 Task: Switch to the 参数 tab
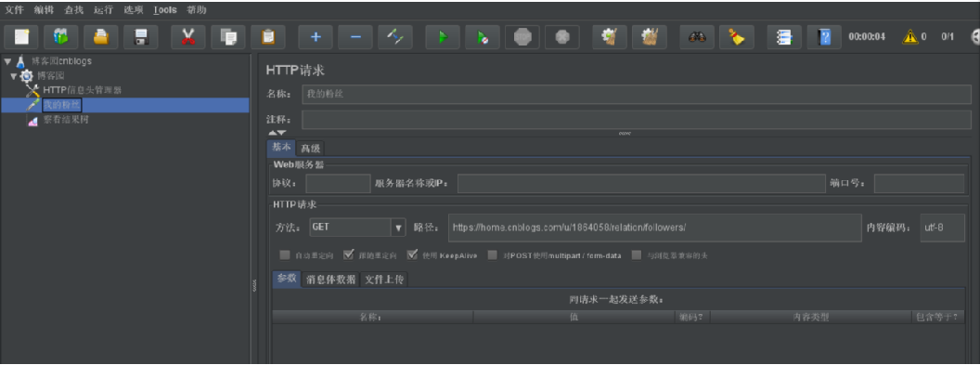click(287, 279)
